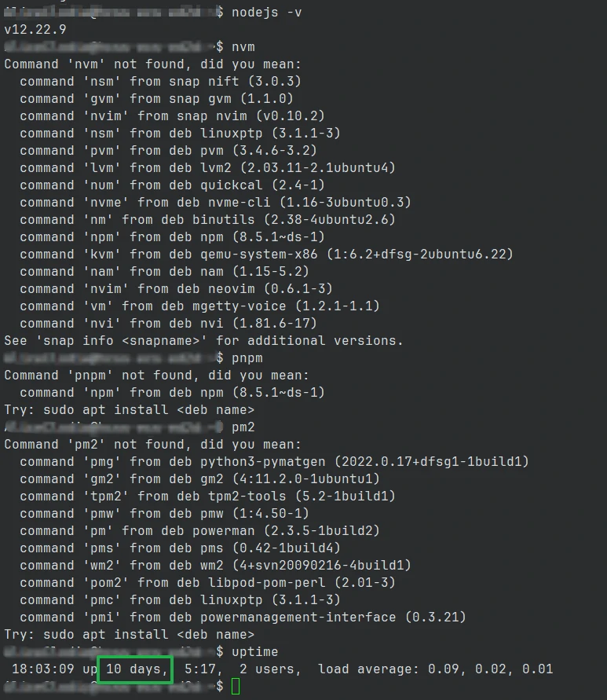Click the qemu-system-x86 kvm suggestion line

tap(266, 255)
